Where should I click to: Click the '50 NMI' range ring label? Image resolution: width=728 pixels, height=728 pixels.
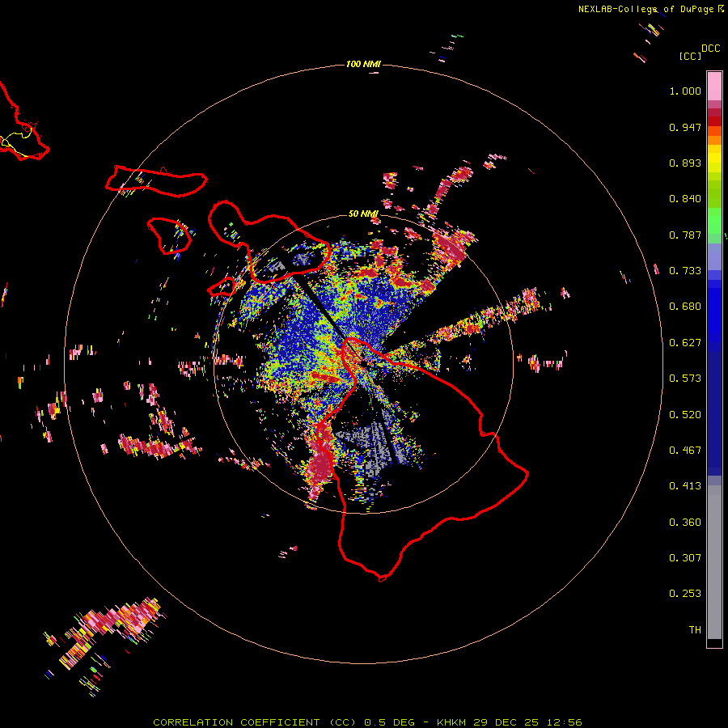[363, 214]
